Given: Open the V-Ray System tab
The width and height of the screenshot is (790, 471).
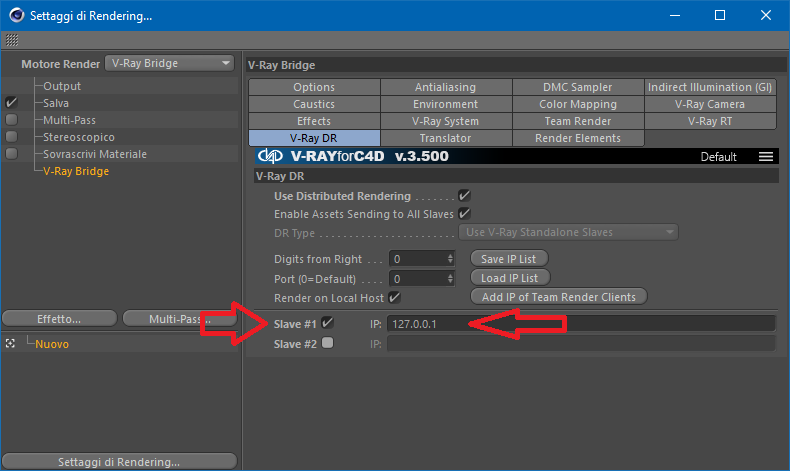Looking at the screenshot, I should tap(446, 121).
